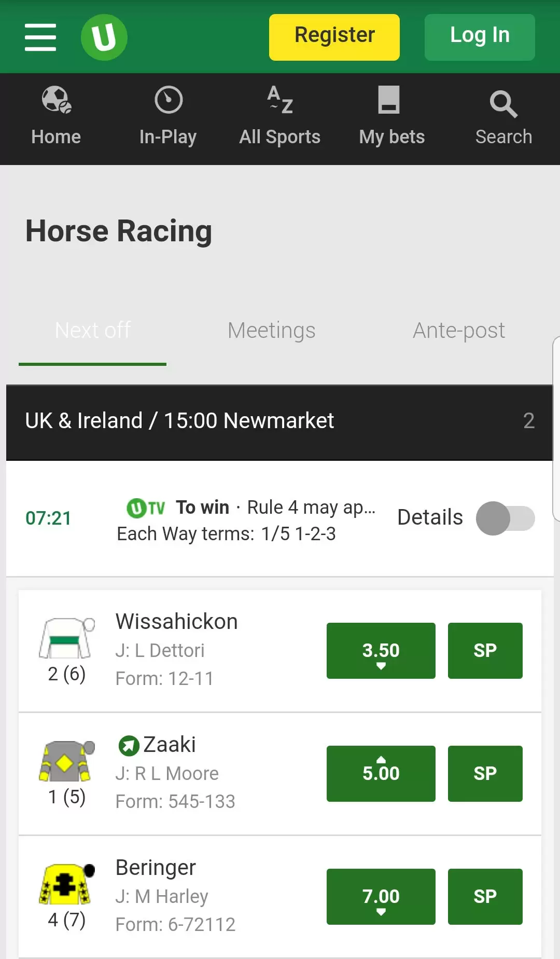Click the yellow Register button
The image size is (560, 959).
334,37
